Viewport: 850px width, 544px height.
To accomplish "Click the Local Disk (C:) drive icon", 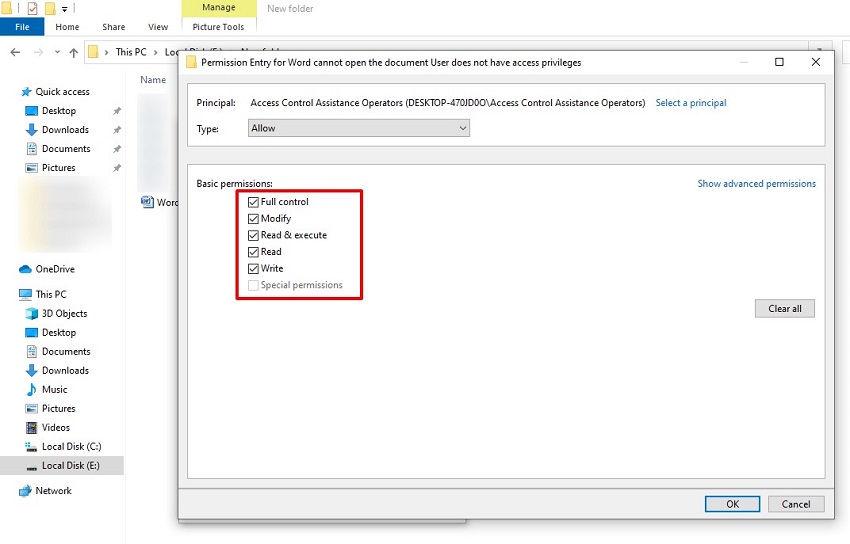I will [31, 446].
